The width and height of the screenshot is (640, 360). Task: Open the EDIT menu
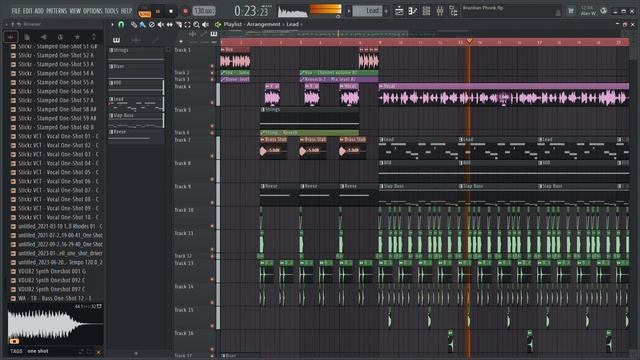(28, 11)
